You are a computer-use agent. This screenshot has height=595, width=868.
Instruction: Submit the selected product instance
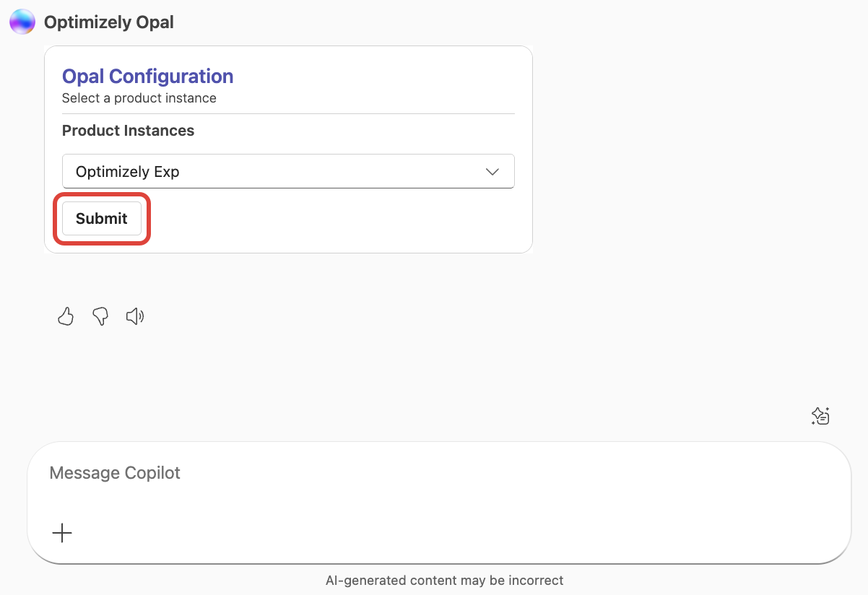(101, 218)
